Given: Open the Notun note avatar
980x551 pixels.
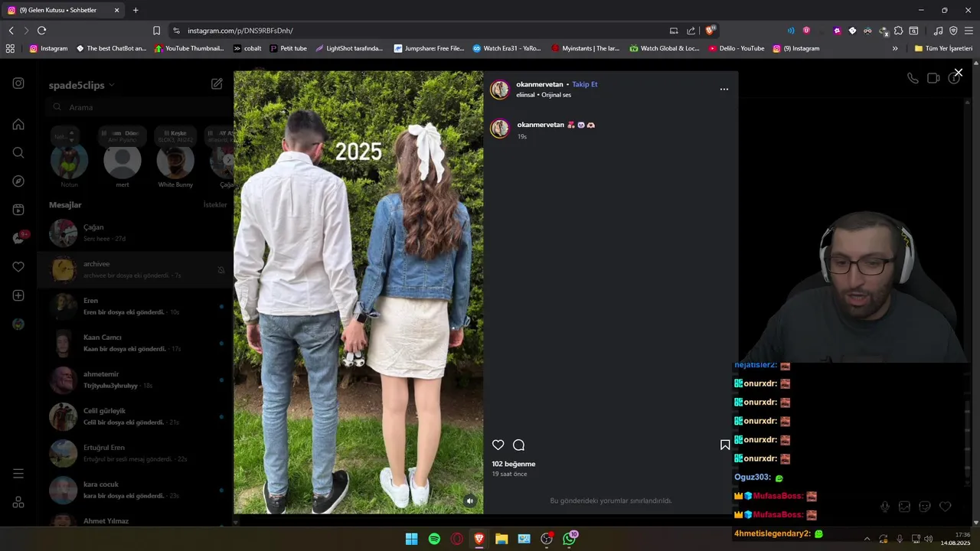Looking at the screenshot, I should 70,161.
